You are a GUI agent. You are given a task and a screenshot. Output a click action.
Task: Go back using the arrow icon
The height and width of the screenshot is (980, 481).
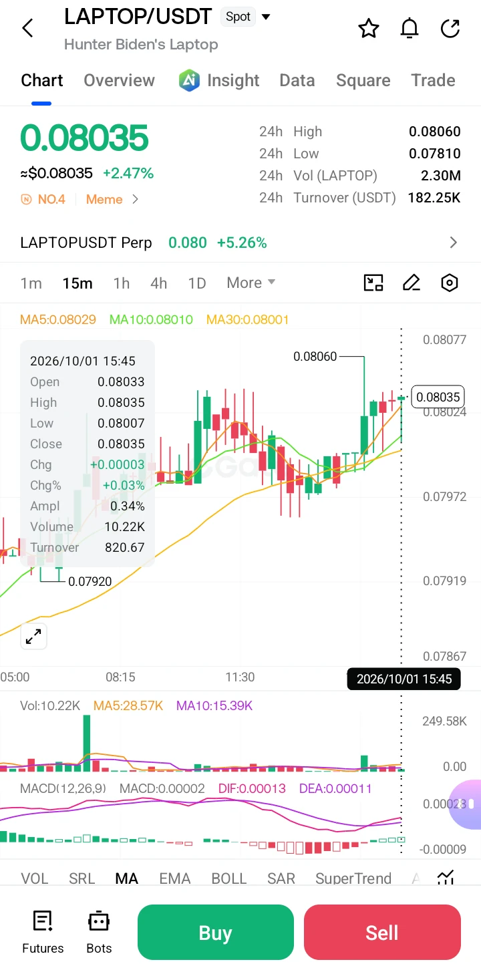click(x=27, y=28)
